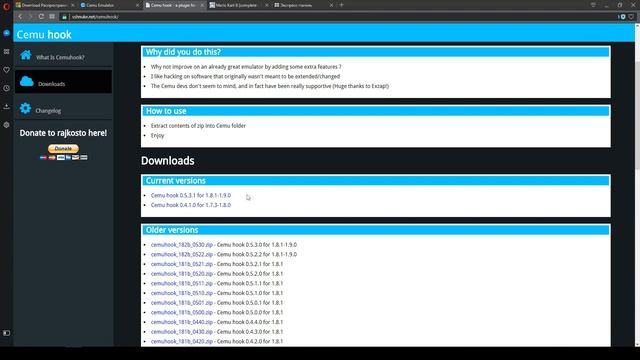Click the 'Why did you do this?' header
The height and width of the screenshot is (360, 640).
pyautogui.click(x=376, y=52)
